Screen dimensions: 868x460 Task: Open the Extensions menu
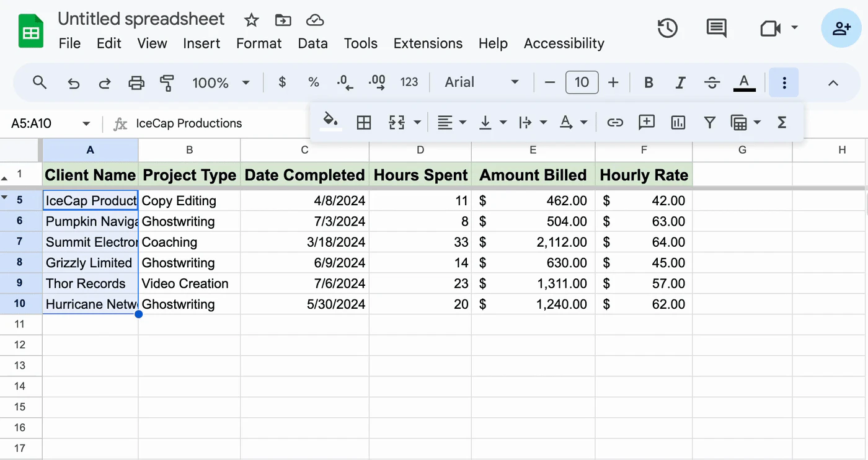(x=428, y=43)
